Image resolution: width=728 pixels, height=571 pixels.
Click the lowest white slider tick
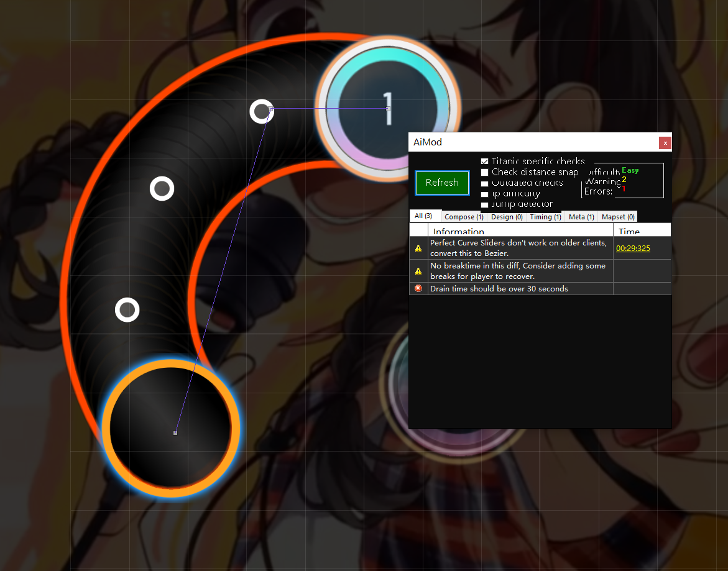click(x=127, y=310)
